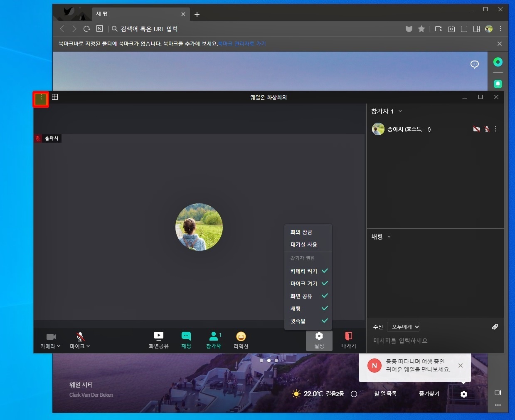
Task: Open the new tab page settings gear
Action: (x=464, y=394)
